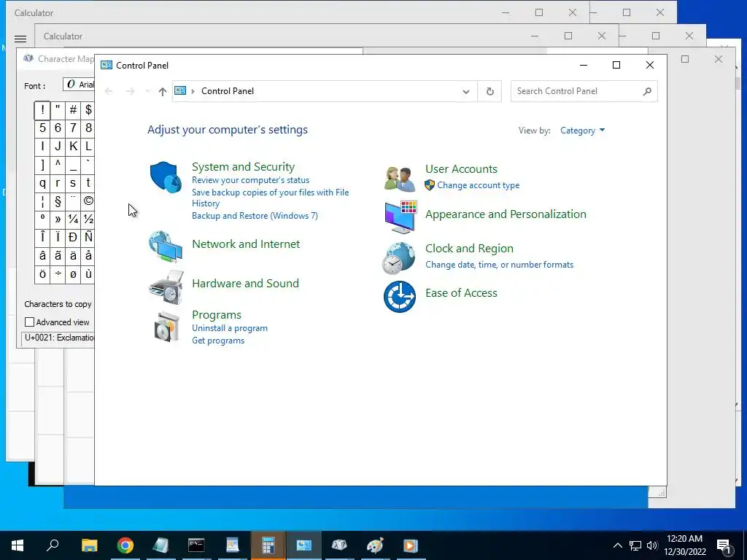Screen dimensions: 747x560
Task: Open the Network and Internet globe icon
Action: (x=166, y=246)
